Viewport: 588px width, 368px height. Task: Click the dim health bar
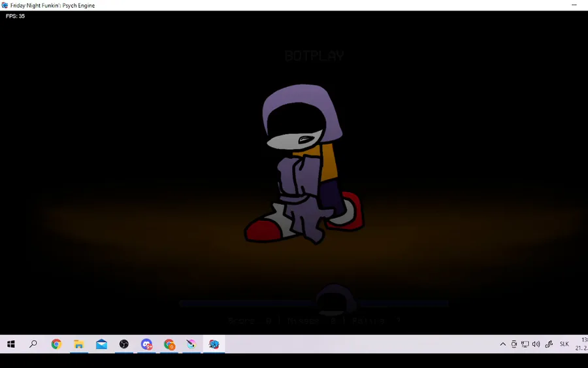coord(314,303)
